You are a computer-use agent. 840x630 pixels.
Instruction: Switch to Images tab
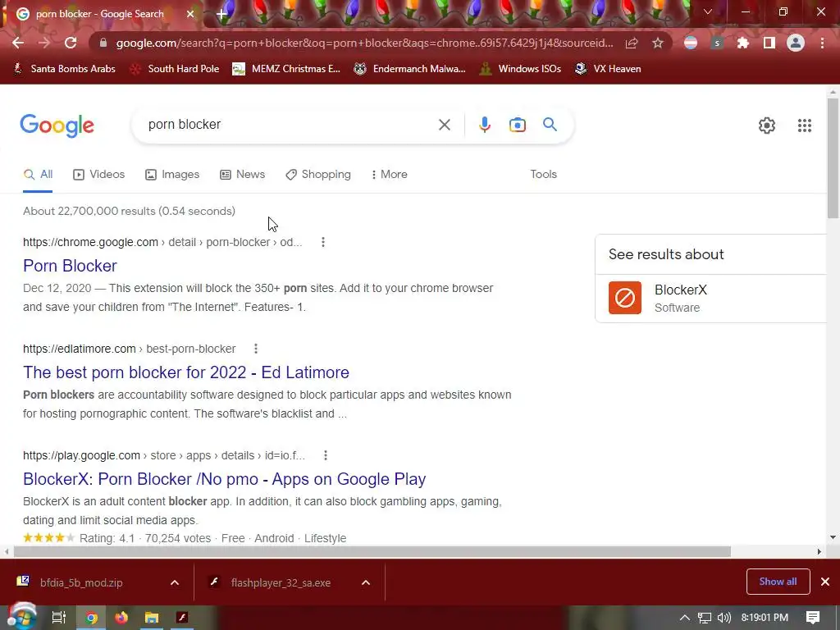pyautogui.click(x=172, y=175)
